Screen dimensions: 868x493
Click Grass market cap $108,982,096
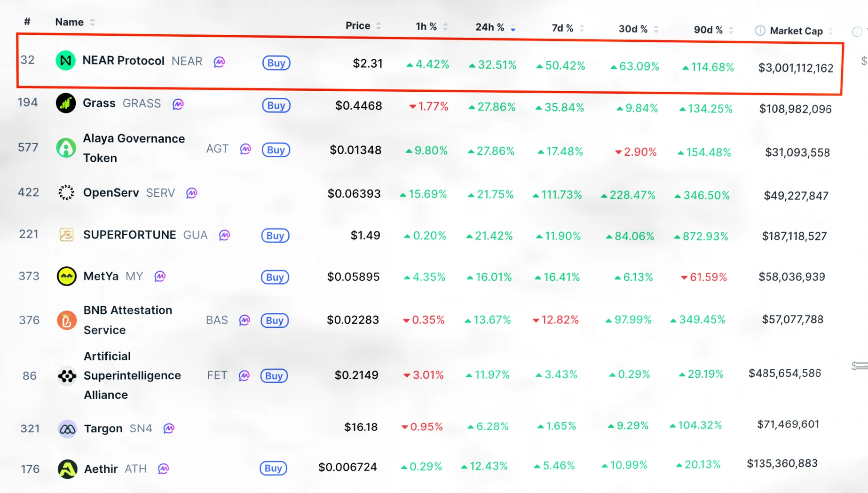[x=796, y=109]
